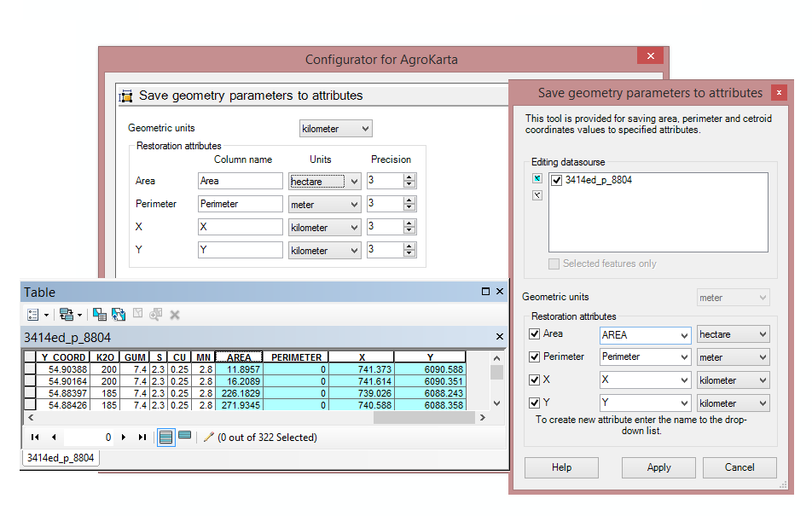Click the highlighted select-records toolbar icon
The image size is (812, 516).
coord(99,314)
